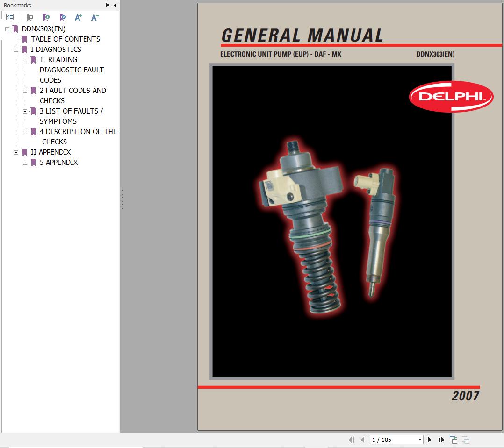The width and height of the screenshot is (504, 448).
Task: Click the next page arrow
Action: (430, 440)
